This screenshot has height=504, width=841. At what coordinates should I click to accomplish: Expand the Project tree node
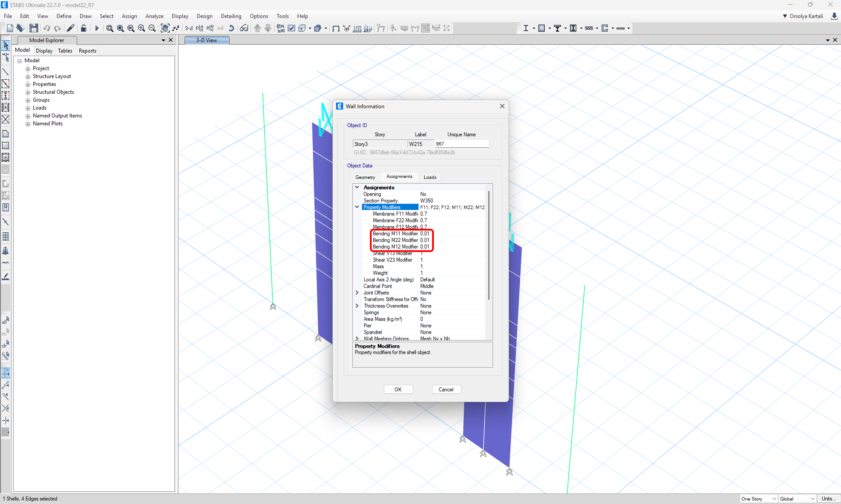28,68
